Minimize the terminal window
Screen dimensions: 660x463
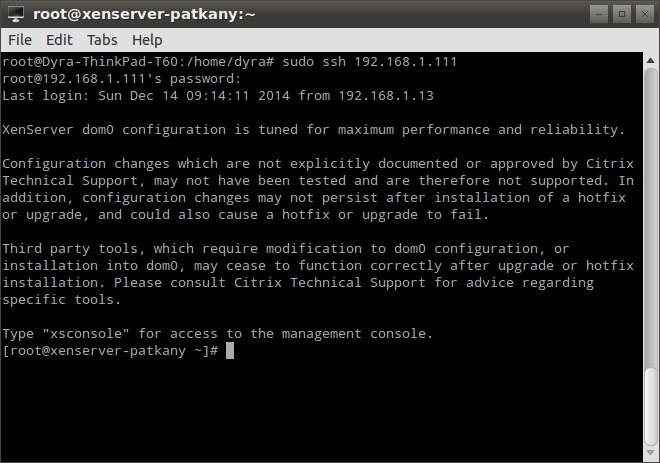[599, 14]
